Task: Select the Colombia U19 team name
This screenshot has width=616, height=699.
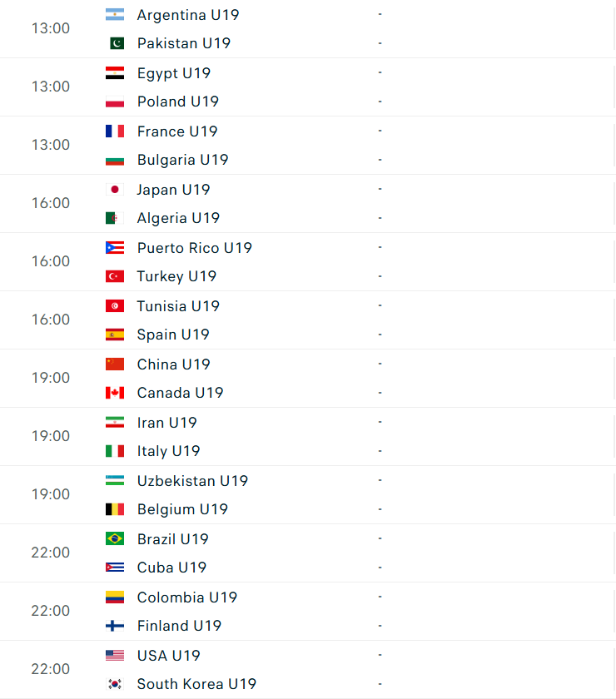Action: tap(187, 597)
